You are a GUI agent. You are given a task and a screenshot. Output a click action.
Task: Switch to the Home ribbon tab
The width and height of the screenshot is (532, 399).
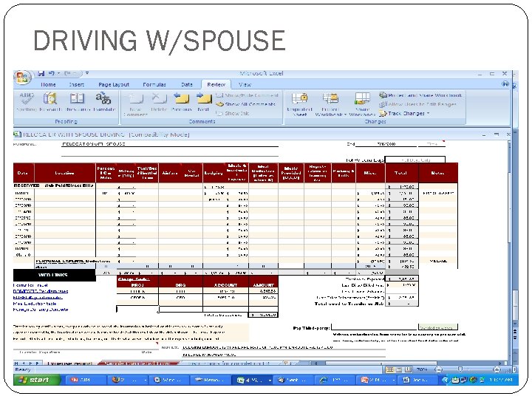click(48, 84)
